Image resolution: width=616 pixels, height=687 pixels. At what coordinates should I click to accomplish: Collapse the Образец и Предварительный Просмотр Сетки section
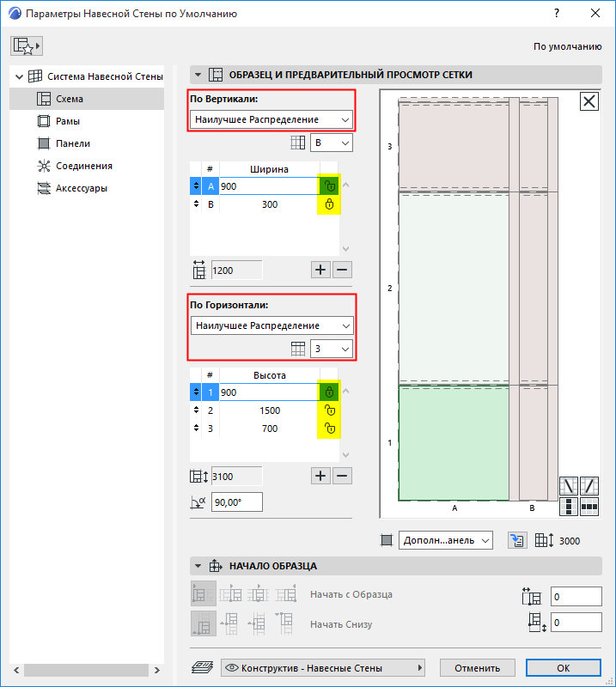coord(198,75)
